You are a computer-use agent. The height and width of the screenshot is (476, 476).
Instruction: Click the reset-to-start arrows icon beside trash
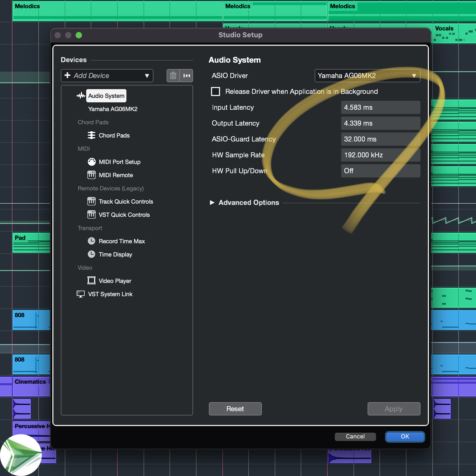coord(187,76)
